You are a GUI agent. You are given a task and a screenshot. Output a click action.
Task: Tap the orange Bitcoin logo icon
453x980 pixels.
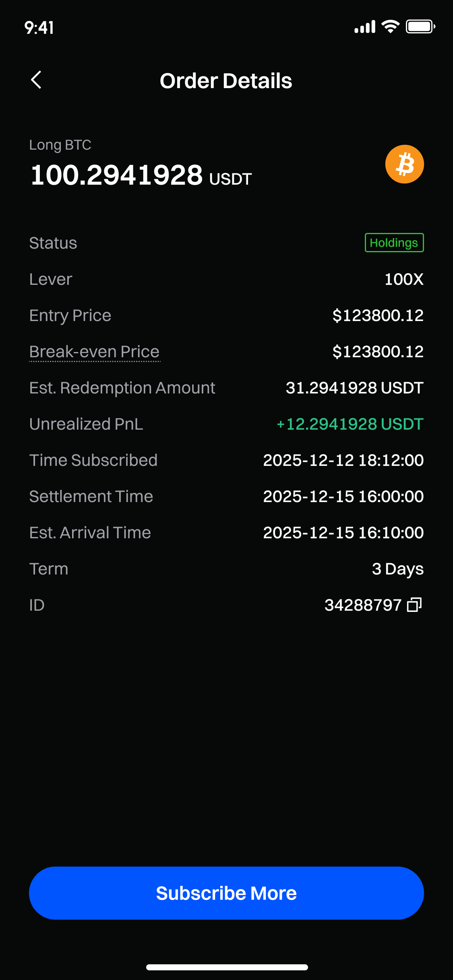coord(404,164)
